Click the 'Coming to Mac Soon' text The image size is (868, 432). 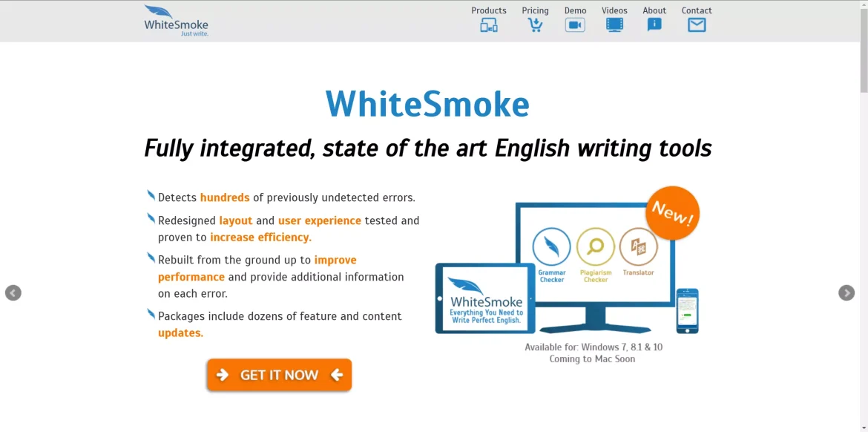(x=592, y=359)
